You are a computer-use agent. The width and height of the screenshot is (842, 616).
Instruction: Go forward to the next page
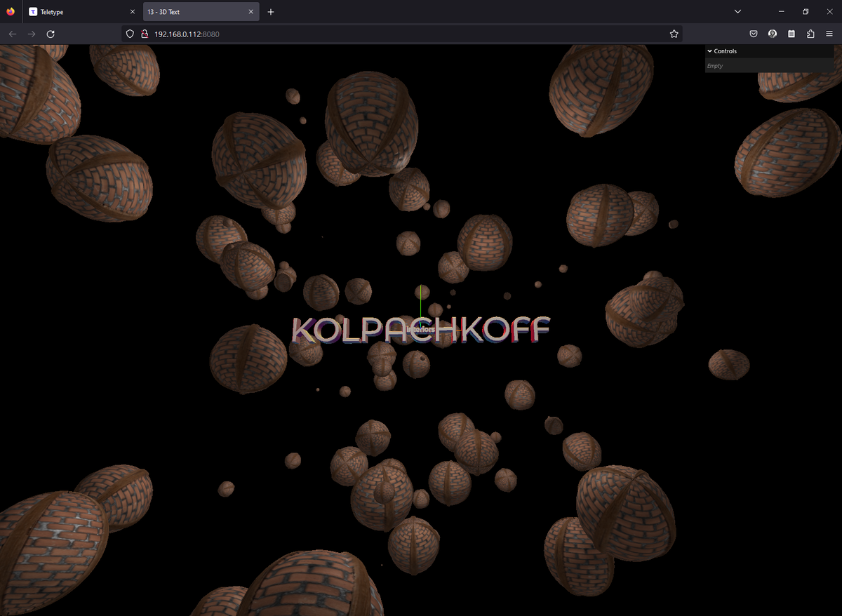point(32,34)
